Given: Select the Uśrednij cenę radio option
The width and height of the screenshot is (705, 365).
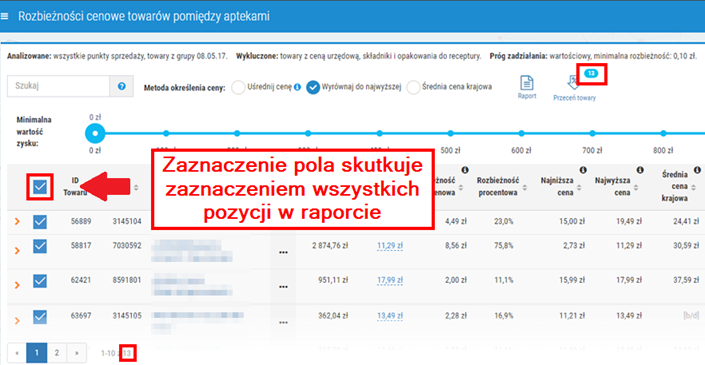Looking at the screenshot, I should pos(238,87).
